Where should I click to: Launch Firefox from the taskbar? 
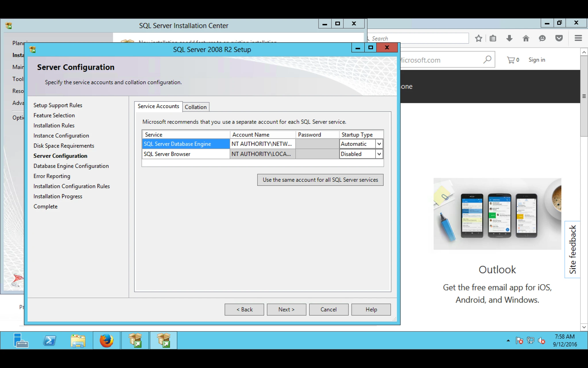107,341
